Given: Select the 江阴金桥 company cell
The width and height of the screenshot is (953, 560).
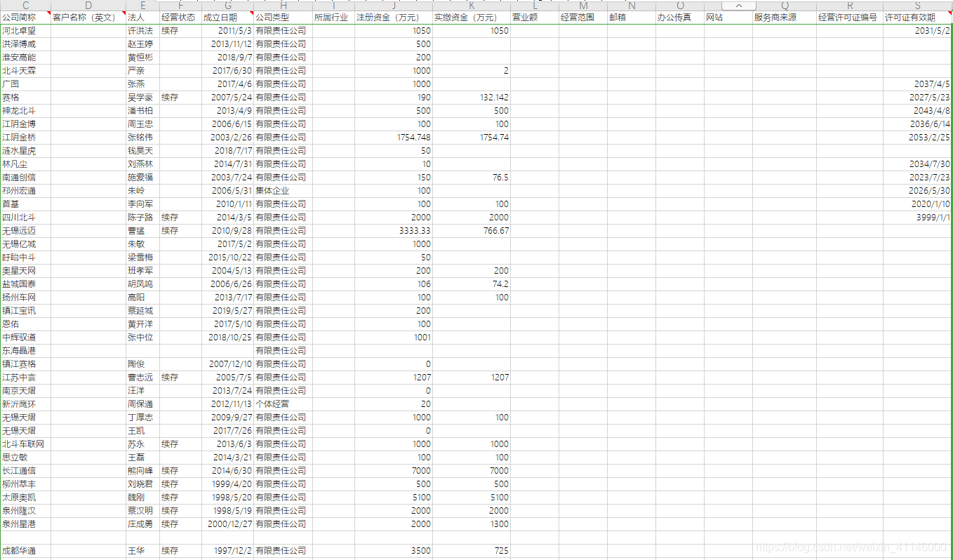Looking at the screenshot, I should (x=25, y=137).
